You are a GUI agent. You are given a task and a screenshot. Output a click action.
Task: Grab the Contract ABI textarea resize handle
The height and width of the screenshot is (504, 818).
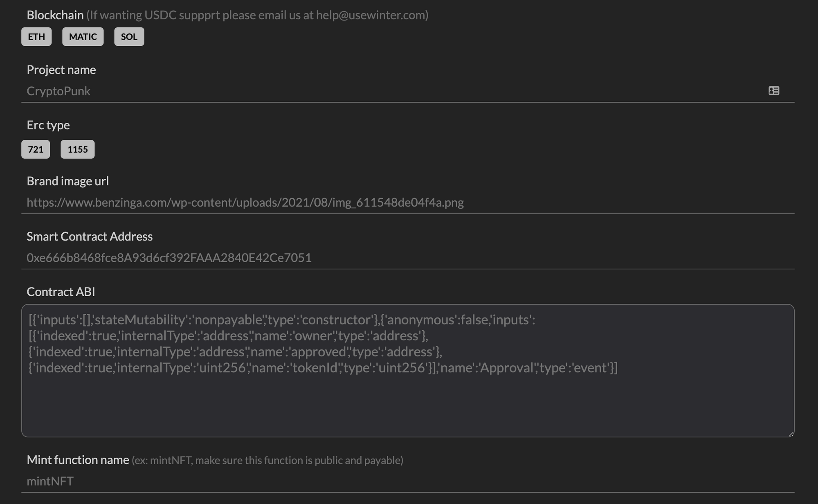pos(791,434)
